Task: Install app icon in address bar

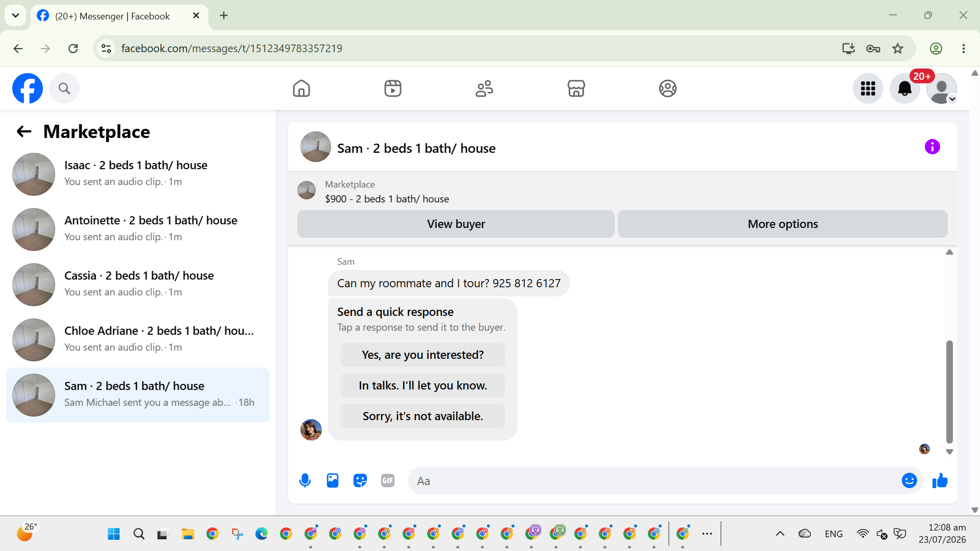Action: pos(849,49)
